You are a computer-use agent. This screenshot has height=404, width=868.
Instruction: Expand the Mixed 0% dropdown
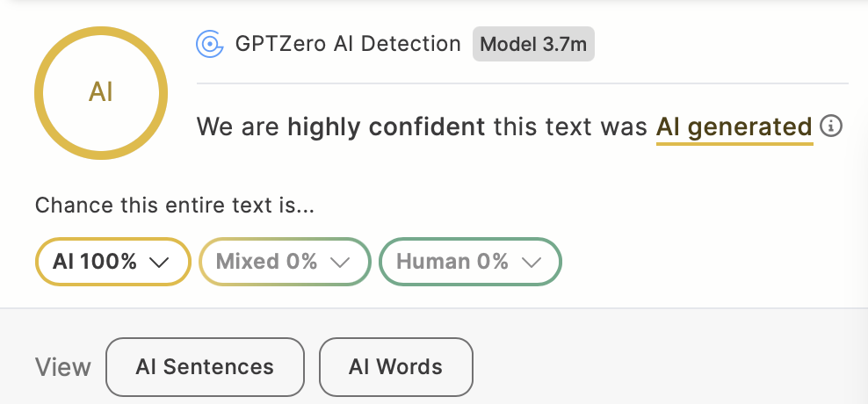click(283, 262)
